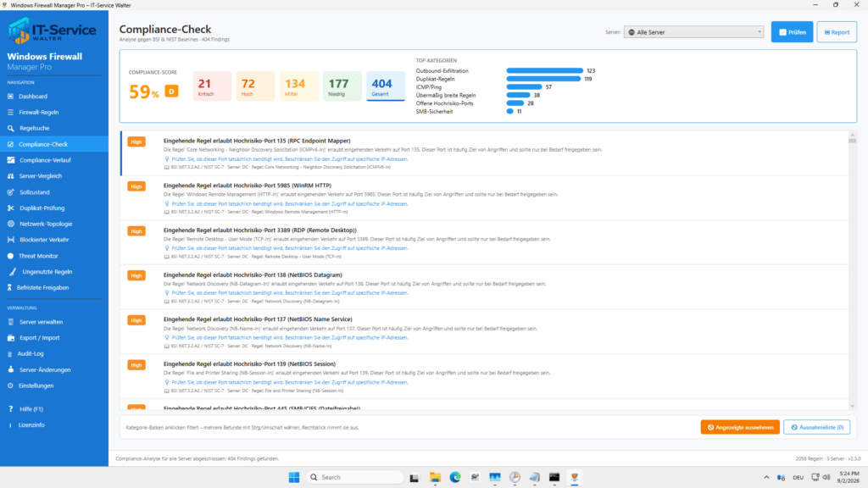Select the Port 5985 WinRM HTTP finding
This screenshot has height=488, width=868.
click(484, 198)
